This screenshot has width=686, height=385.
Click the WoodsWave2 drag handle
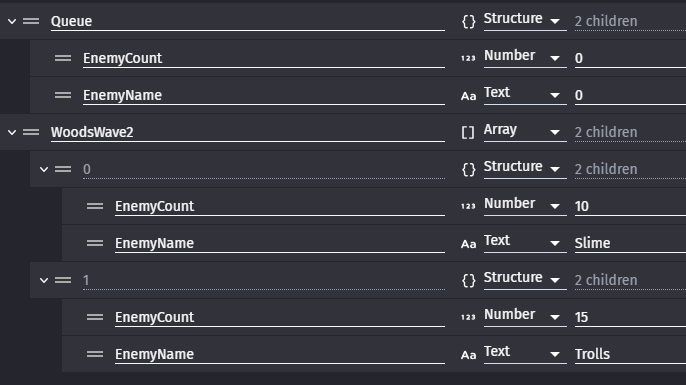(x=31, y=132)
